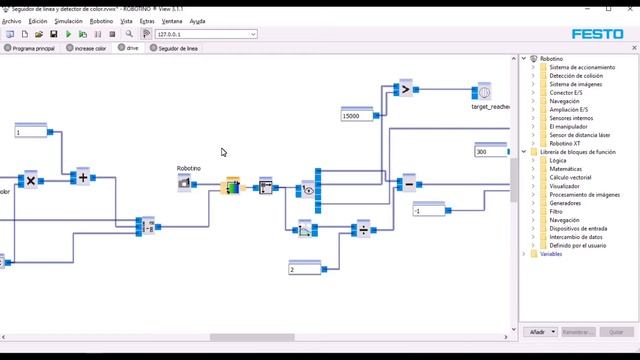
Task: Select the division block
Action: point(363,230)
